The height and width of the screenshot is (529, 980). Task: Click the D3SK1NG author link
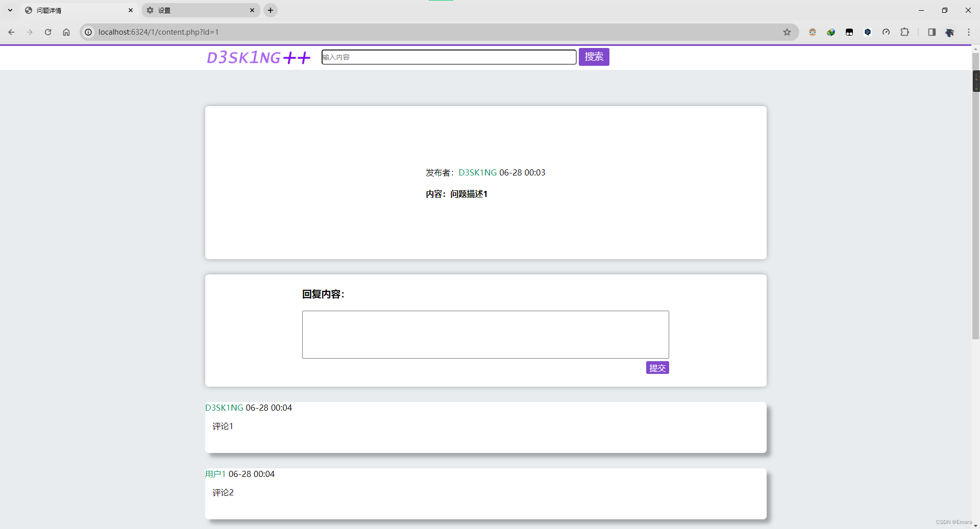point(477,172)
